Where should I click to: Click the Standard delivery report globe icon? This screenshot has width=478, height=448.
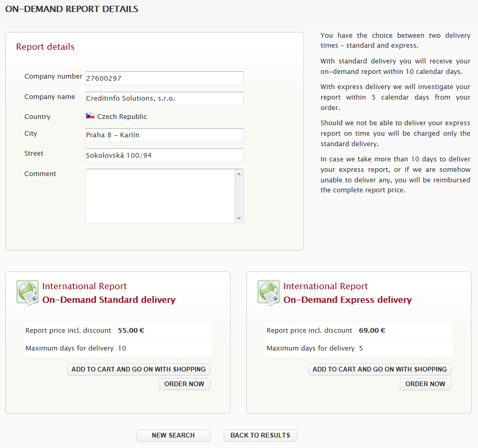pyautogui.click(x=27, y=292)
